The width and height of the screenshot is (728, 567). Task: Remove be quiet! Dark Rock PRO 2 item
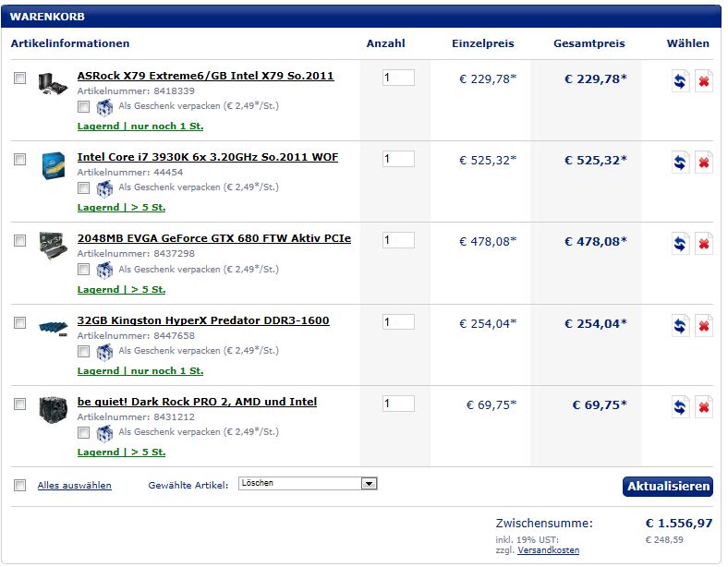(704, 407)
